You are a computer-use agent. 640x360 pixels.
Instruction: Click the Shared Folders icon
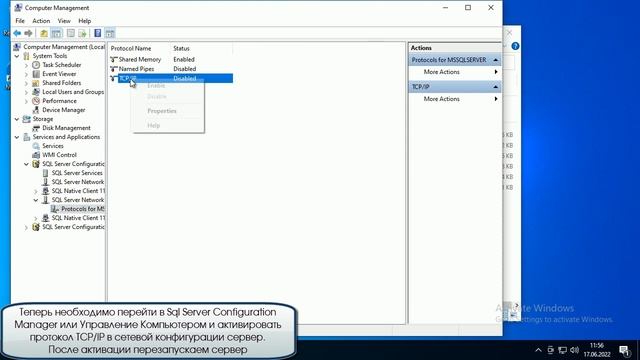coord(36,83)
